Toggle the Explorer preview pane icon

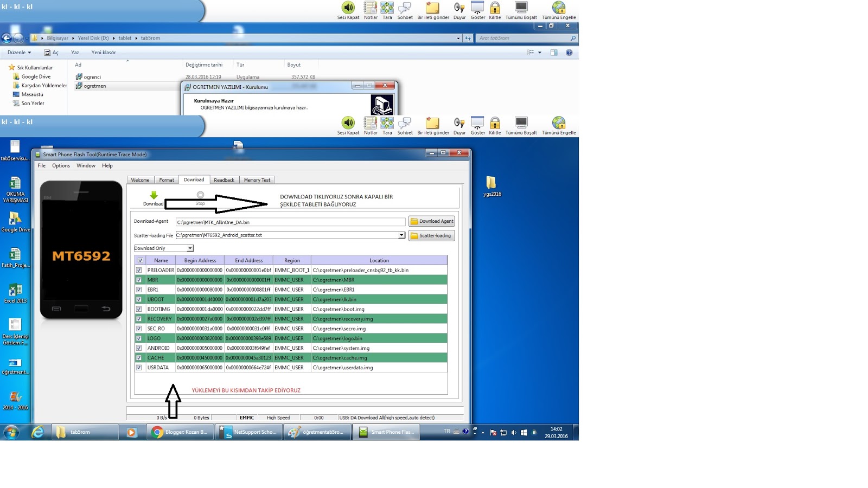[x=554, y=53]
